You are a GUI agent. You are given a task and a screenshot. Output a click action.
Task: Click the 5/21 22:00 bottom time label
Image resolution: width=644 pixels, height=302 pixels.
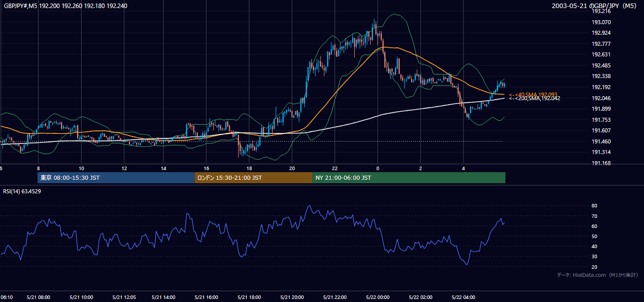pyautogui.click(x=334, y=297)
